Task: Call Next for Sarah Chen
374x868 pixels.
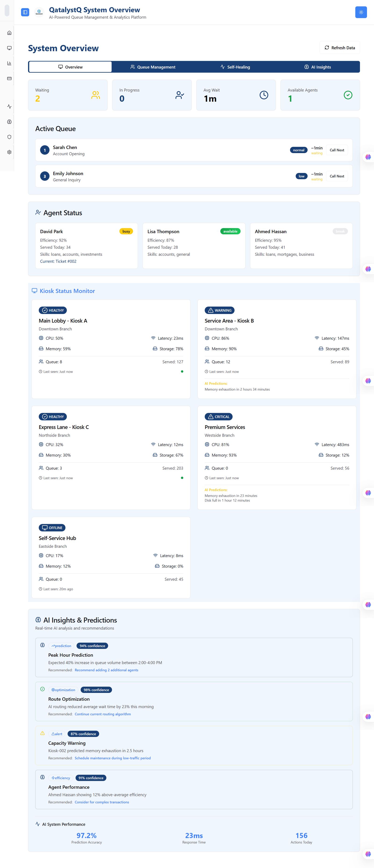Action: 337,150
